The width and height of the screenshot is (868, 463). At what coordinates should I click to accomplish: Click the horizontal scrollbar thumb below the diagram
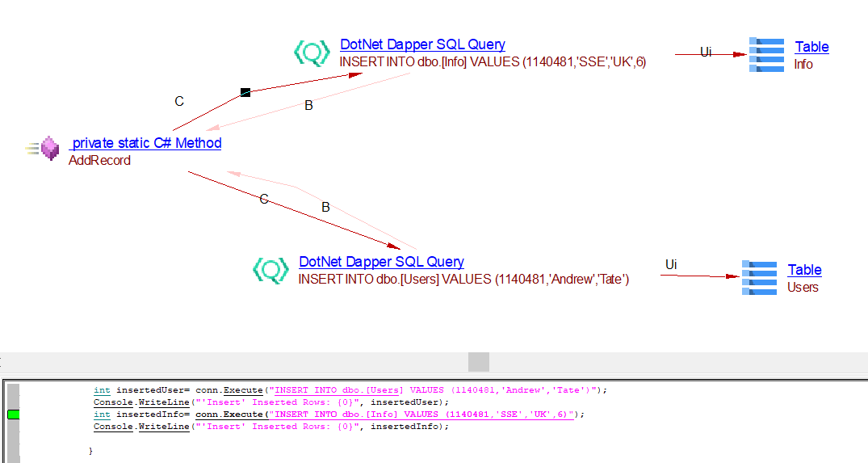[479, 361]
